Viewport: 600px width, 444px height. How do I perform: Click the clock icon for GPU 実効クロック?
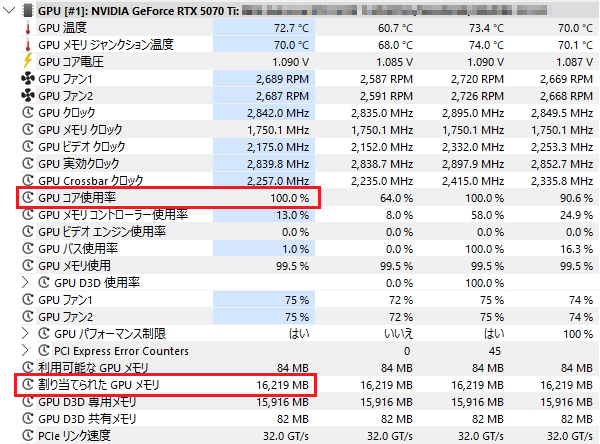[x=28, y=163]
